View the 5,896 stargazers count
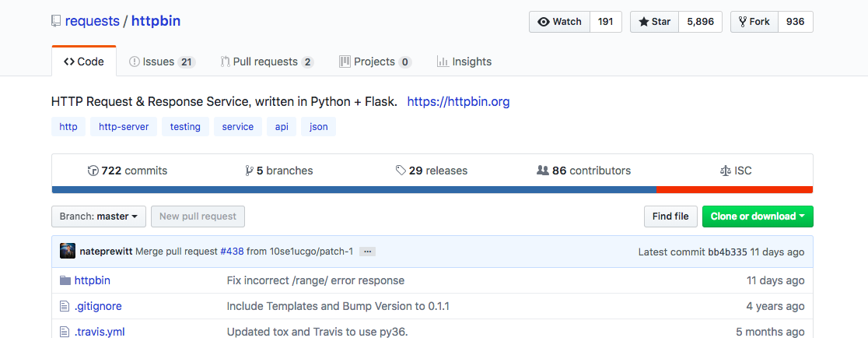 (700, 22)
